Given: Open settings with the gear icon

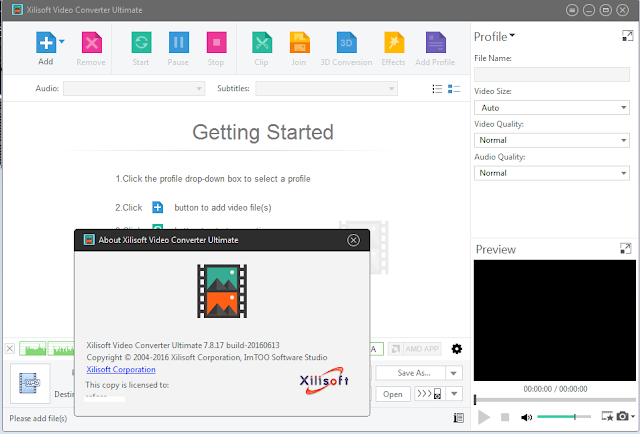Looking at the screenshot, I should click(x=457, y=349).
